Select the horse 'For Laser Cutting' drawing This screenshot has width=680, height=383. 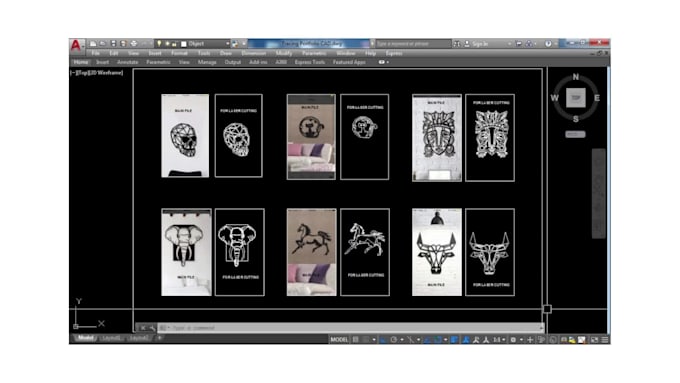pos(365,252)
